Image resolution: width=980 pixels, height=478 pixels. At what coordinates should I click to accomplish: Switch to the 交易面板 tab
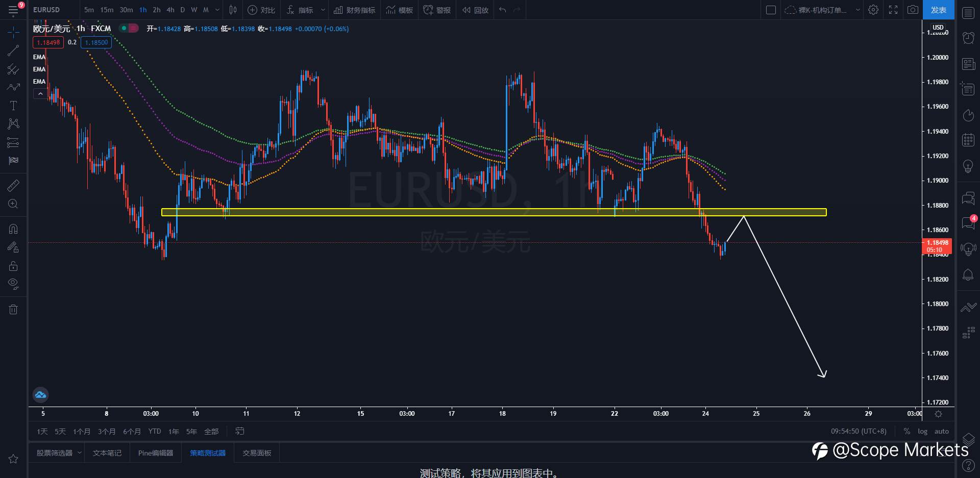[x=257, y=453]
